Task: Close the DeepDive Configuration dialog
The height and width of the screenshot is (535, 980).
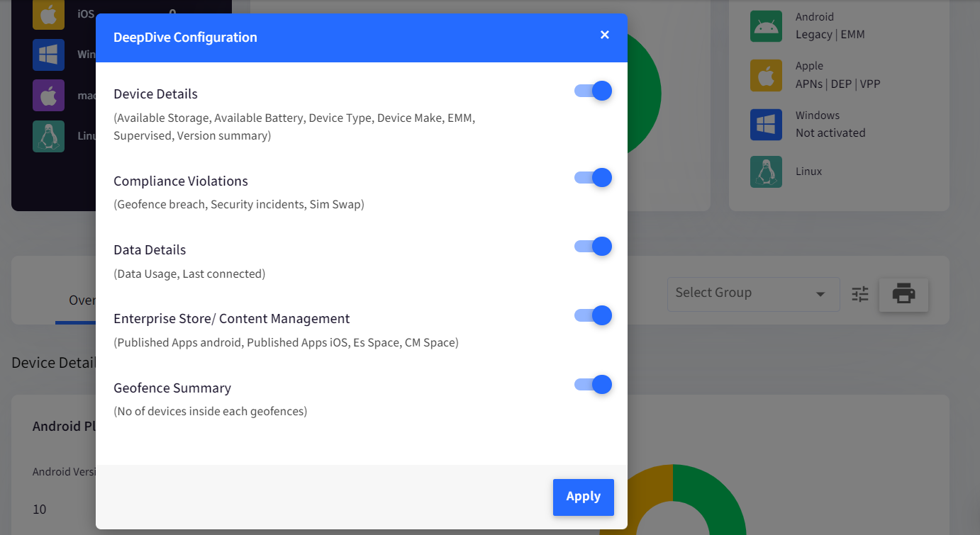Action: pyautogui.click(x=604, y=35)
